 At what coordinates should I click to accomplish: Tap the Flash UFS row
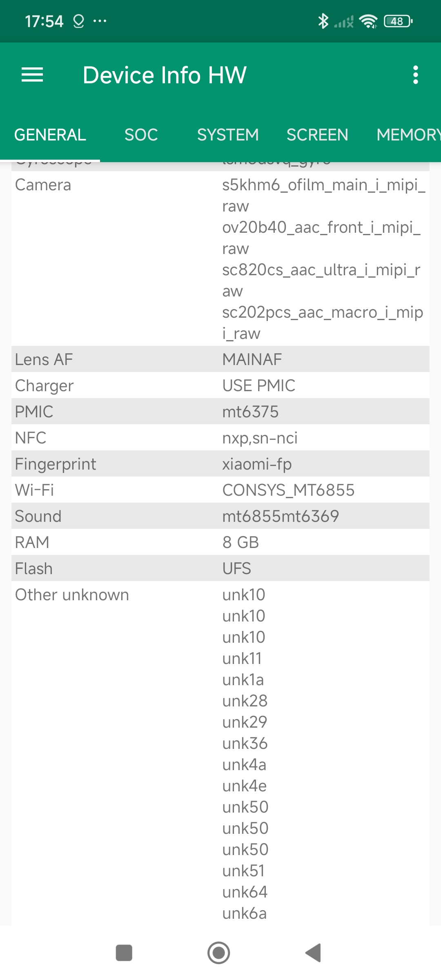tap(220, 568)
